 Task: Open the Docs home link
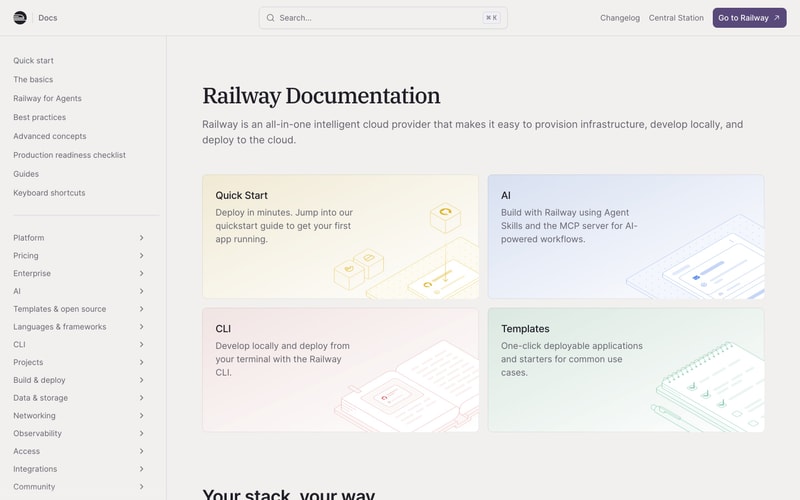pyautogui.click(x=47, y=18)
